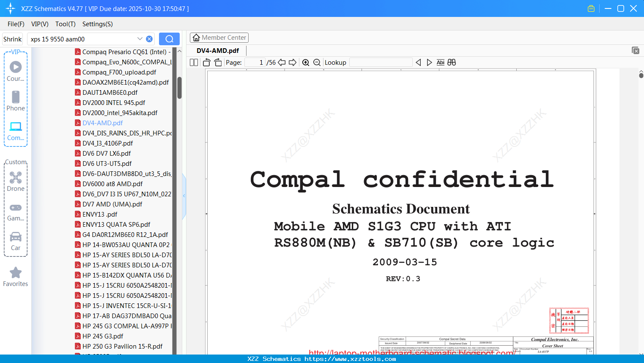644x363 pixels.
Task: Click the blue search button
Action: coord(169,39)
